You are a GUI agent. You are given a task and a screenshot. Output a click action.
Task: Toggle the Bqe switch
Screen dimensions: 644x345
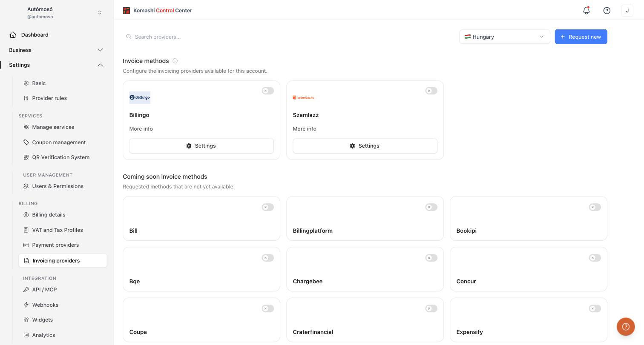click(x=268, y=258)
